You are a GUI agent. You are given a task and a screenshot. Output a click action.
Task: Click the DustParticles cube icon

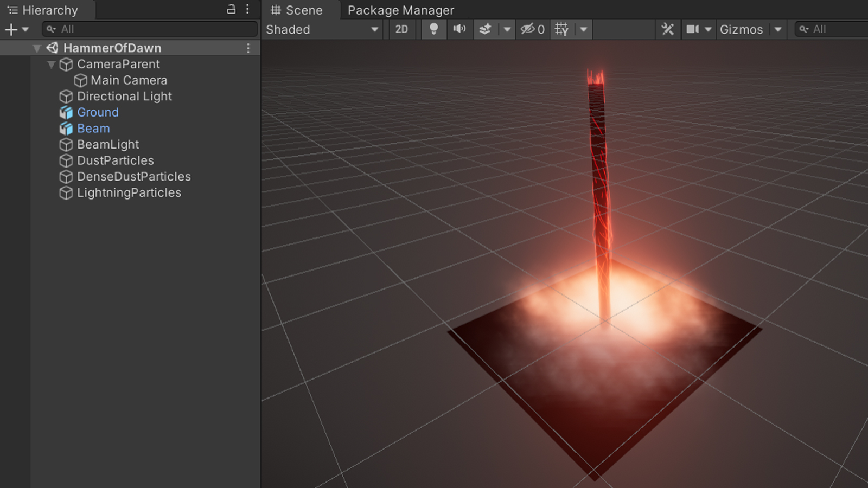[66, 161]
